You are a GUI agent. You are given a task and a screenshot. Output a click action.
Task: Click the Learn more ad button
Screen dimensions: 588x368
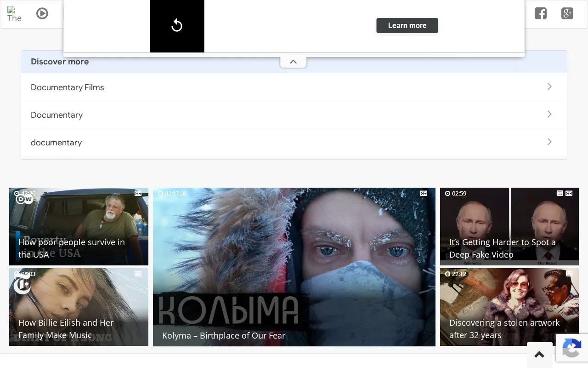pos(407,25)
